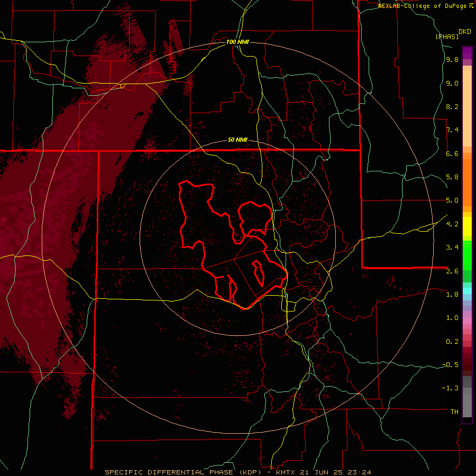The height and width of the screenshot is (476, 476).
Task: Select the 1.8 legend value
Action: (x=452, y=295)
